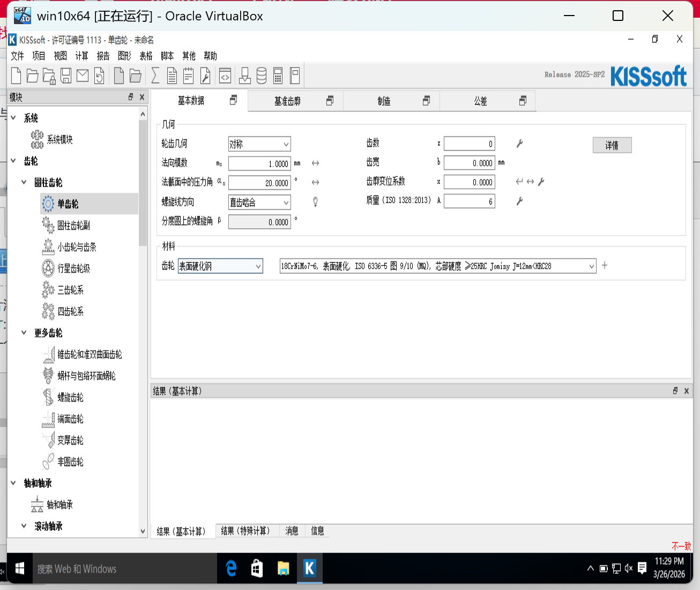Screen dimensions: 700x590
Task: Save the current calculation using the save icon
Action: [x=65, y=76]
